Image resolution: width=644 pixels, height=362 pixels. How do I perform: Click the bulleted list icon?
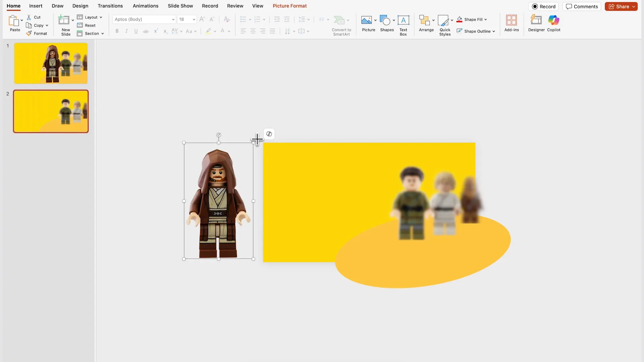pos(243,19)
